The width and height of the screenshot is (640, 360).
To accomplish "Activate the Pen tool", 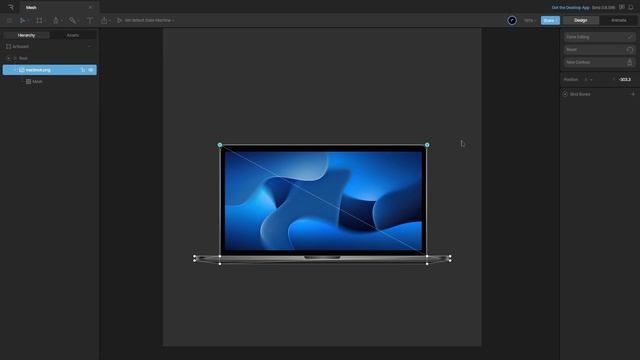I will pyautogui.click(x=56, y=20).
